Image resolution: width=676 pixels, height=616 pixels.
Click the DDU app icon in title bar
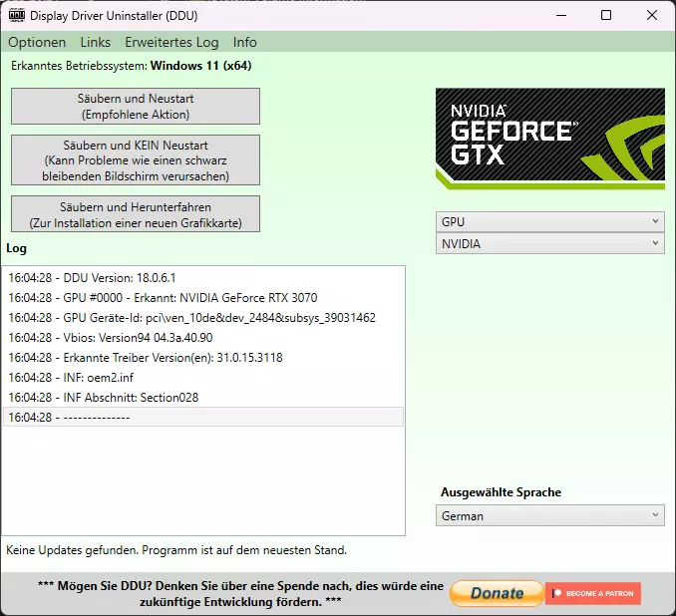click(16, 16)
